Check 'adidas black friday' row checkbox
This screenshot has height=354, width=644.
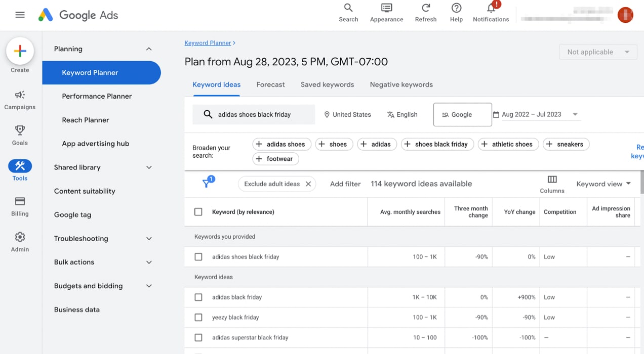coord(198,297)
